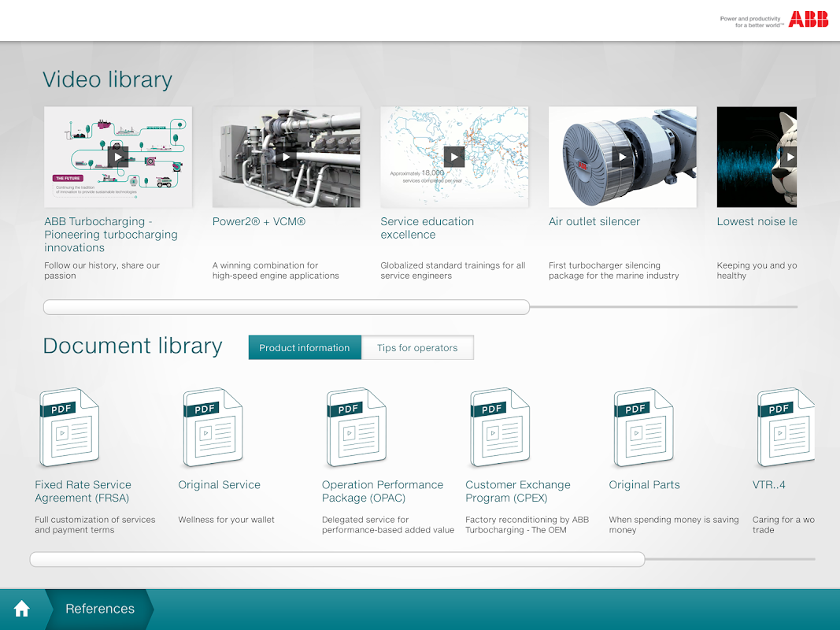Open the Service education excellence title
Viewport: 840px width, 630px height.
tap(427, 228)
